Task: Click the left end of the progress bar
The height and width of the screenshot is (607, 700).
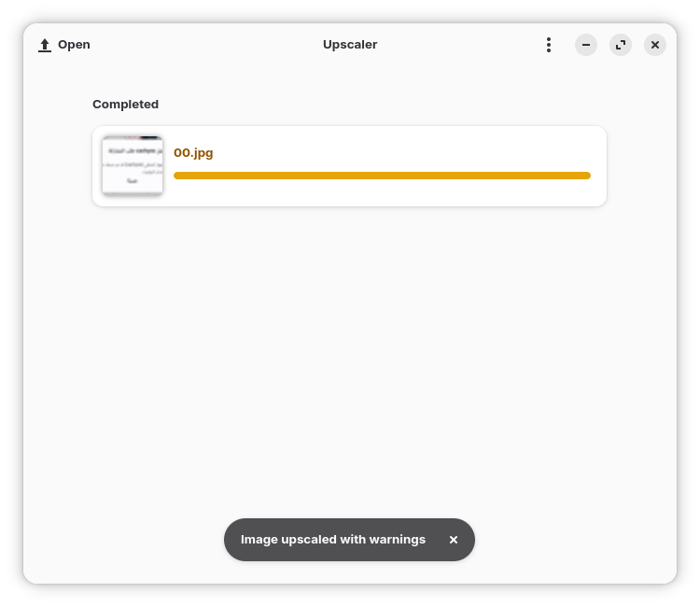Action: [179, 176]
